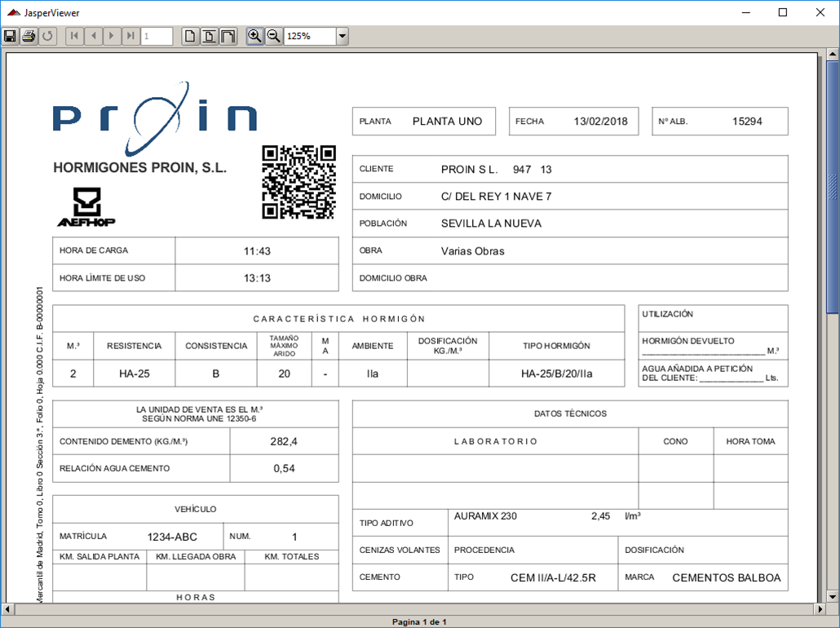840x628 pixels.
Task: Toggle fit width view
Action: tap(228, 36)
